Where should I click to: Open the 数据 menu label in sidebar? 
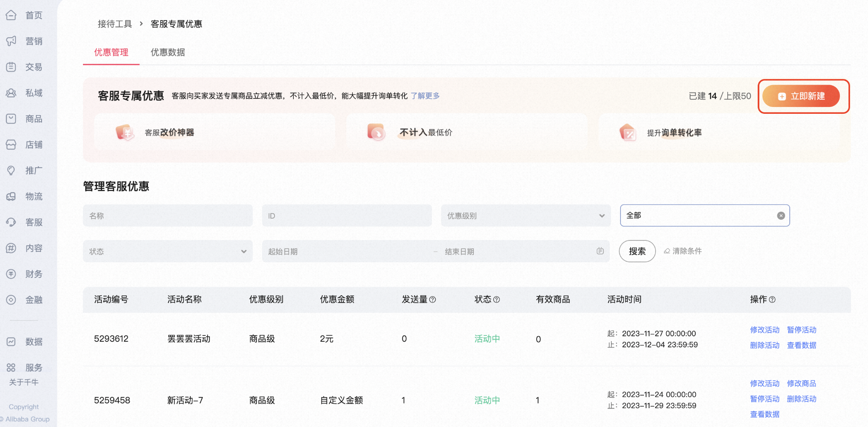[34, 342]
